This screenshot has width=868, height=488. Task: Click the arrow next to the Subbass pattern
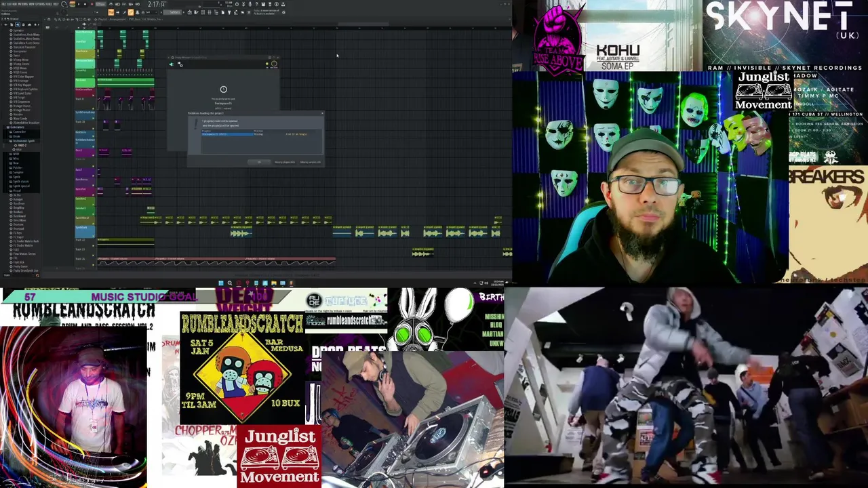click(184, 12)
